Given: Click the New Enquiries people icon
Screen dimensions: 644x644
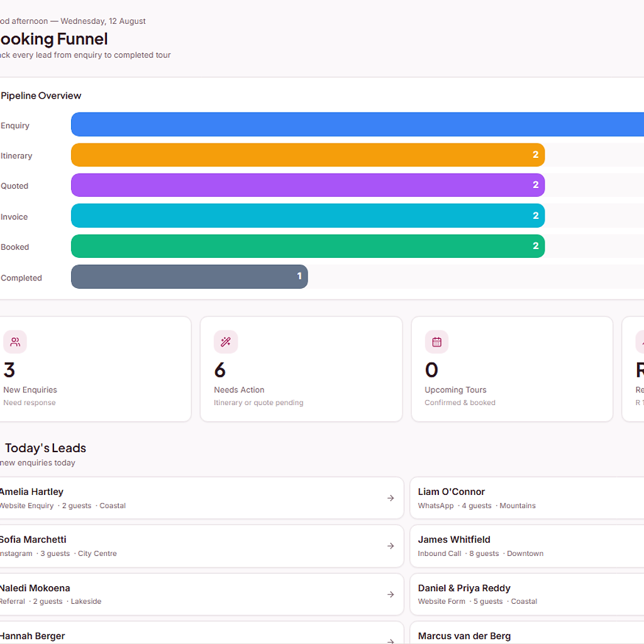Looking at the screenshot, I should [x=15, y=341].
